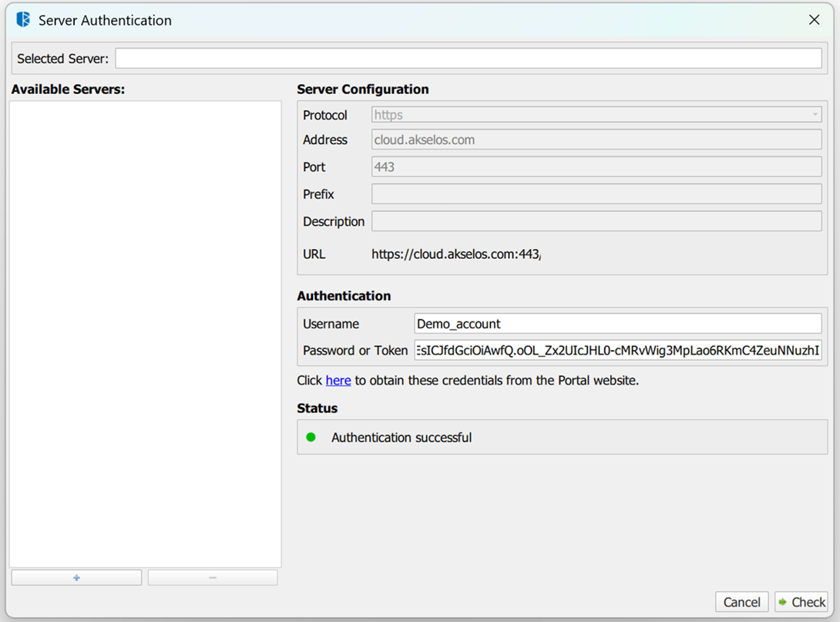This screenshot has height=622, width=840.
Task: Remove a server with the minus button
Action: point(213,577)
